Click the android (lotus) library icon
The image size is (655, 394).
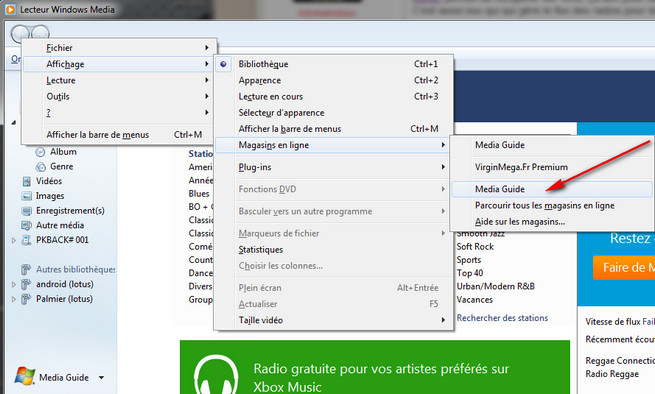[x=26, y=285]
